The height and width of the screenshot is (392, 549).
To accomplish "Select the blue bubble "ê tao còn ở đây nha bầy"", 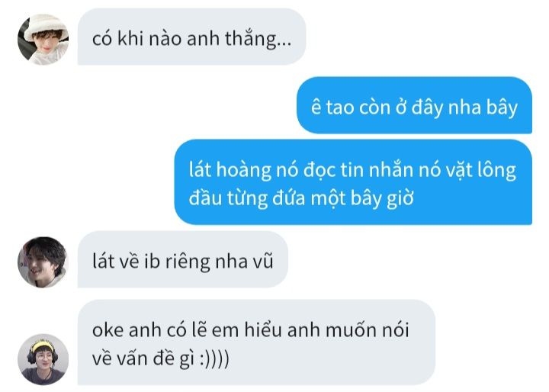I will (x=414, y=105).
